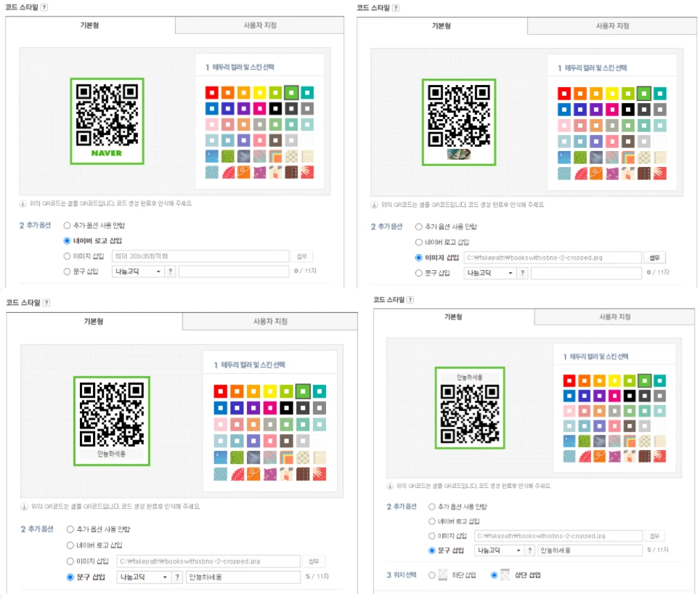Select 이미지 삽입 radio in top-right panel

(419, 258)
